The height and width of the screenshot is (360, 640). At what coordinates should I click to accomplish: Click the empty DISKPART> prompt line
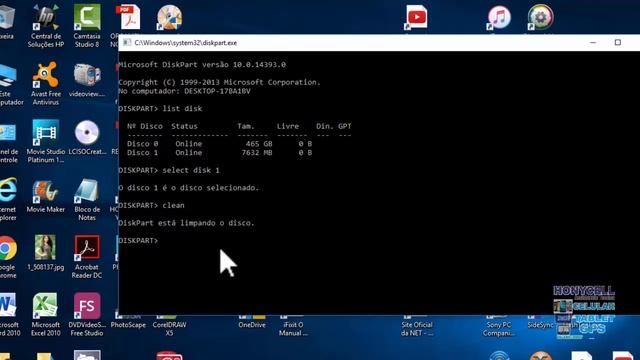[x=138, y=240]
